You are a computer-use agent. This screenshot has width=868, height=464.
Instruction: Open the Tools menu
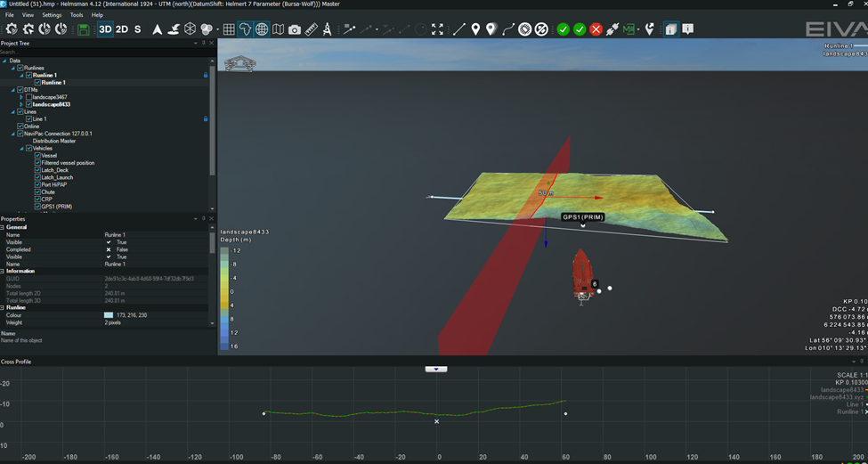point(77,15)
